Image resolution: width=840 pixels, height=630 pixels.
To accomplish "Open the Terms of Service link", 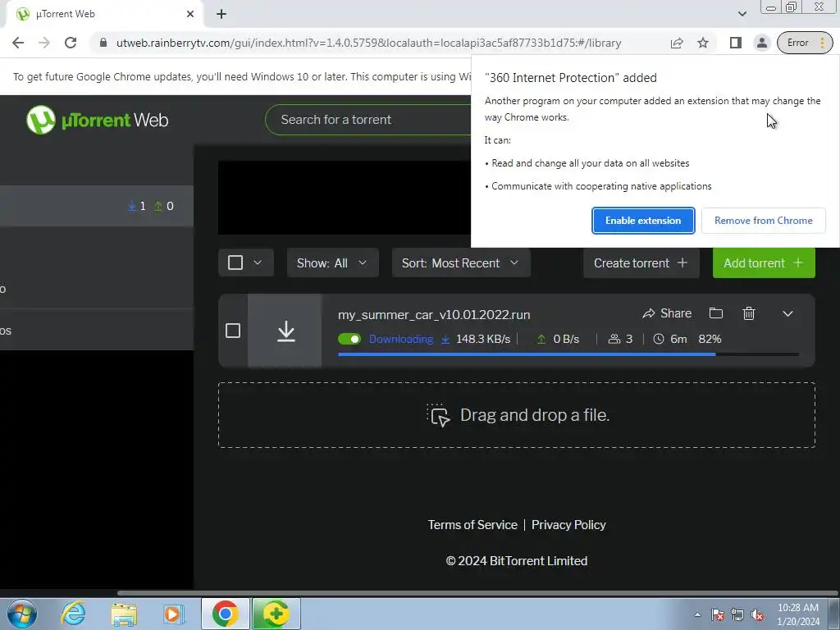I will click(472, 525).
